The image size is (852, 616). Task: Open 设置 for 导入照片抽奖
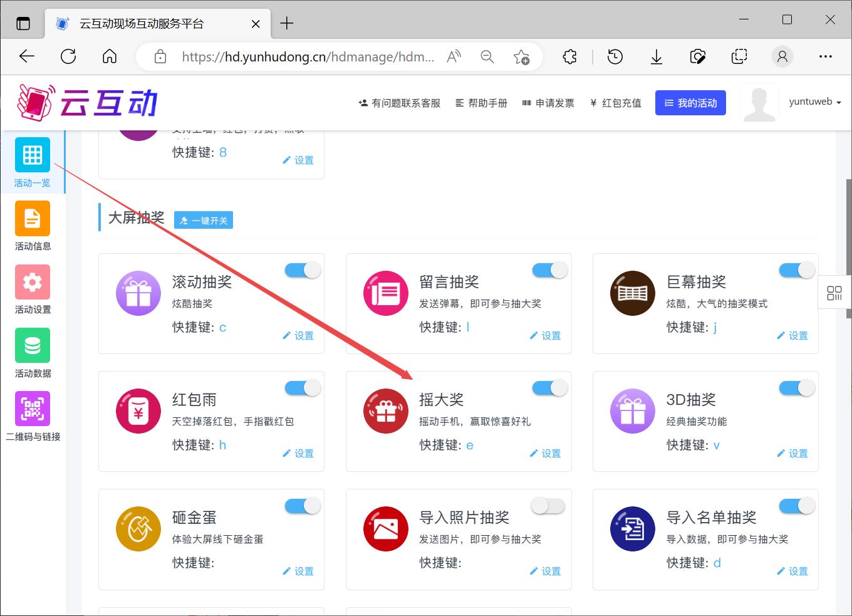coord(546,572)
